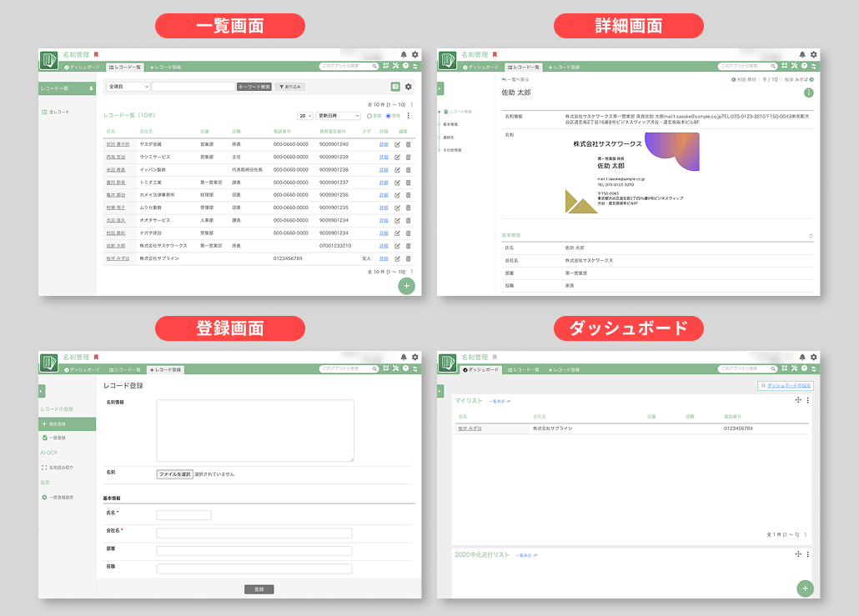Click the ファイルを選択 button
This screenshot has width=859, height=616.
pos(175,474)
